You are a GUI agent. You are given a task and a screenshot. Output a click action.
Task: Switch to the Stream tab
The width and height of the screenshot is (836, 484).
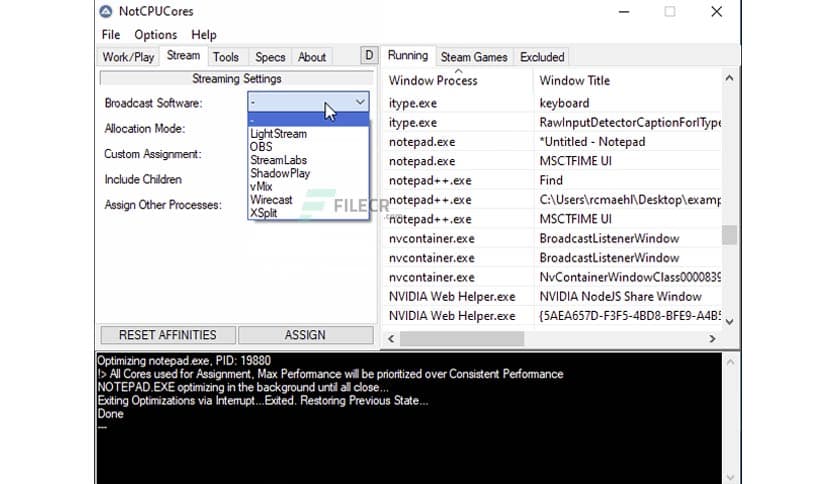(183, 55)
